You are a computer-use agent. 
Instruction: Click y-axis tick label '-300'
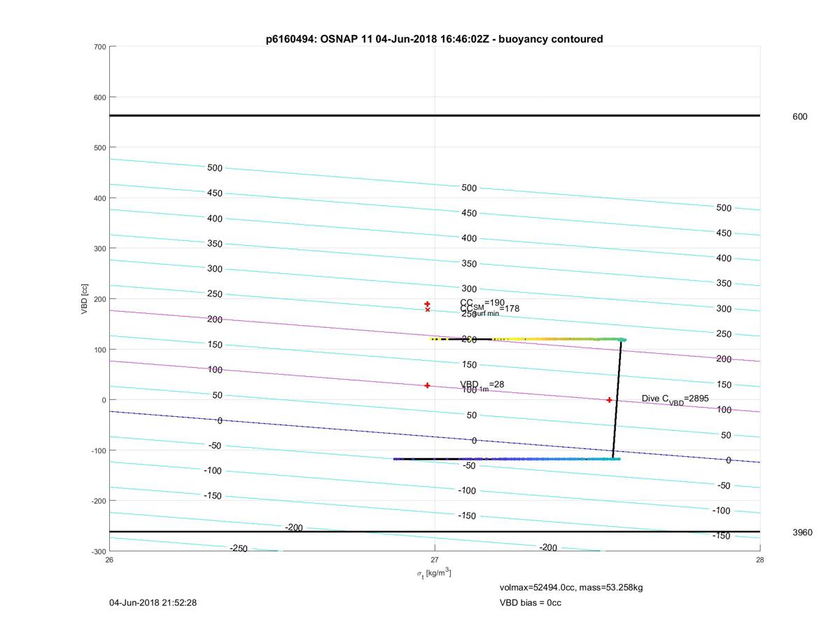98,551
